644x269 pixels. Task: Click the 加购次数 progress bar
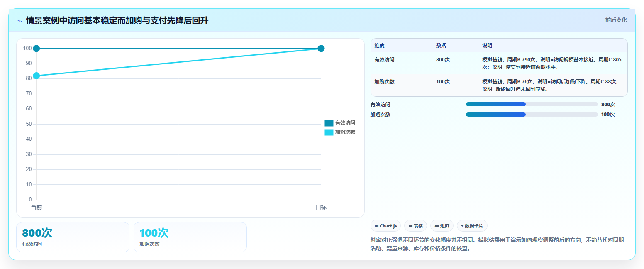point(532,114)
